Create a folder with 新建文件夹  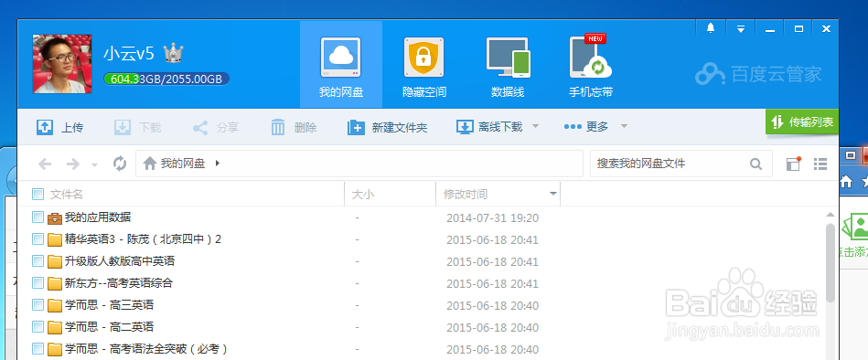click(388, 127)
